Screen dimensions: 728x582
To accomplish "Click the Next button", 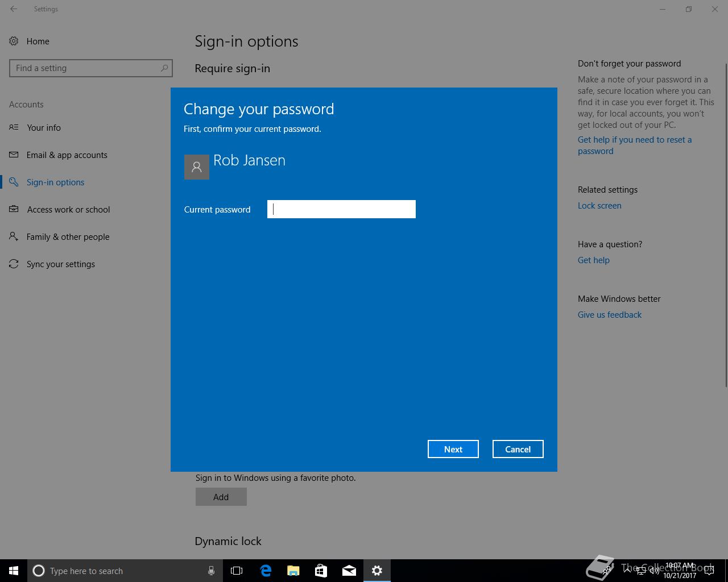I will click(x=453, y=449).
